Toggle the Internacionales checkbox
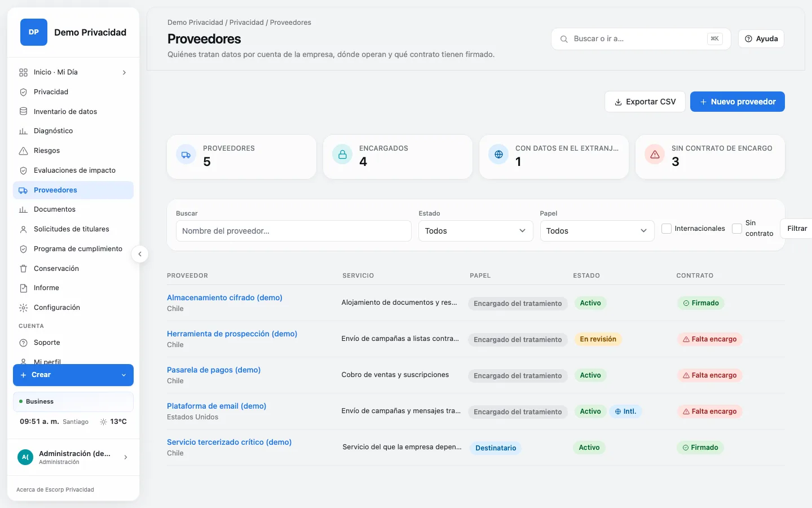812x508 pixels. pyautogui.click(x=667, y=229)
